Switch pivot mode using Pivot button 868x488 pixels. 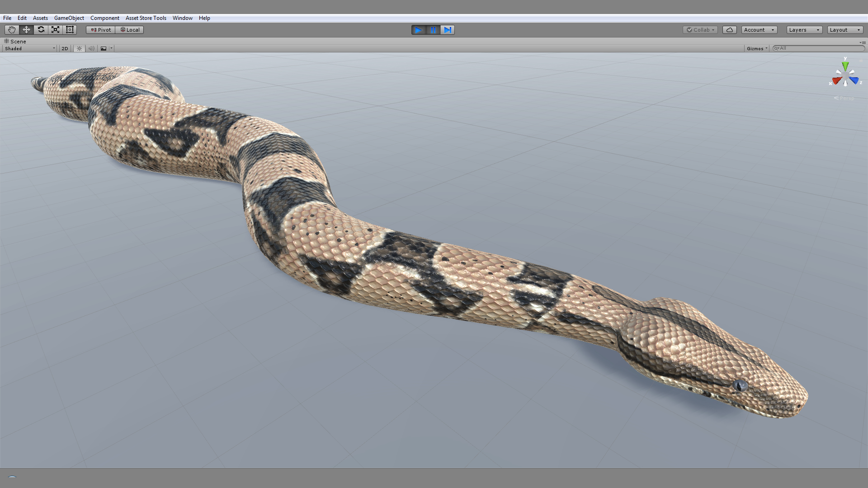pyautogui.click(x=100, y=29)
